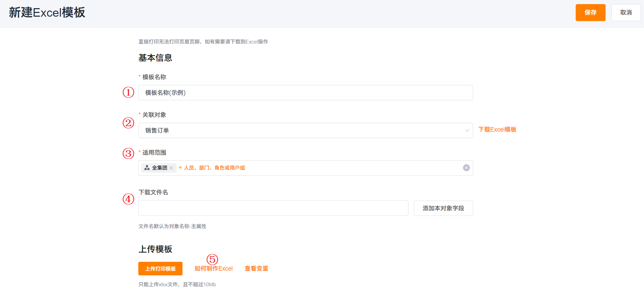Click the 关联对象 field label
This screenshot has height=290, width=644.
pos(154,115)
